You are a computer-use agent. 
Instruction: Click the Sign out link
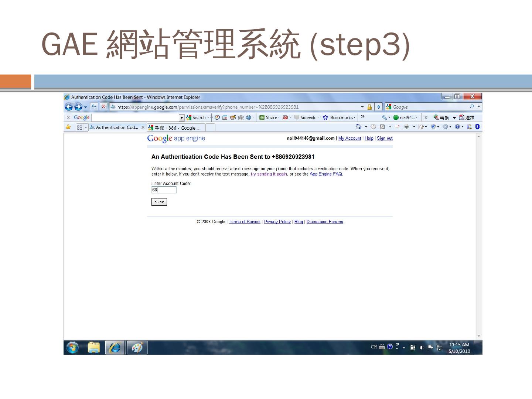(x=385, y=138)
